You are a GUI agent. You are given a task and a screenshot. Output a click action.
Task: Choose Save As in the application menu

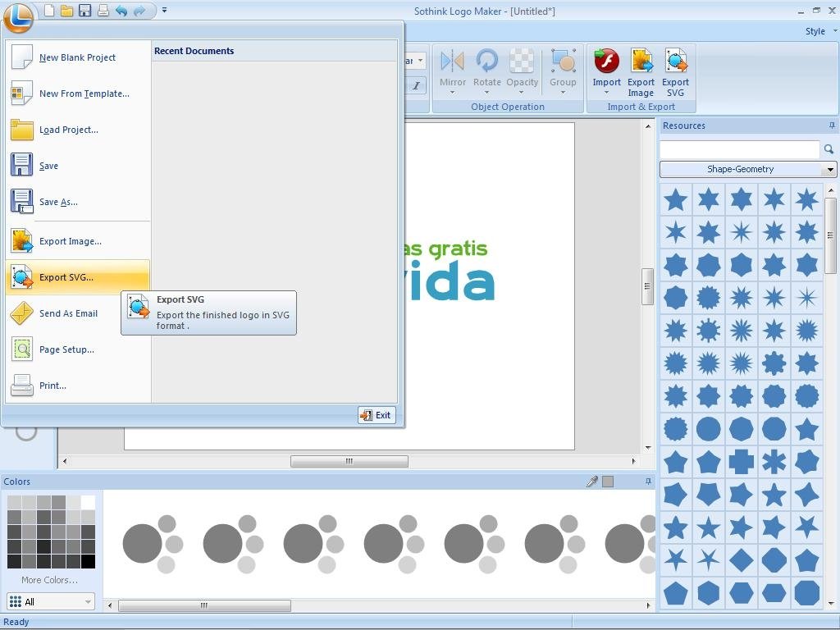tap(78, 202)
